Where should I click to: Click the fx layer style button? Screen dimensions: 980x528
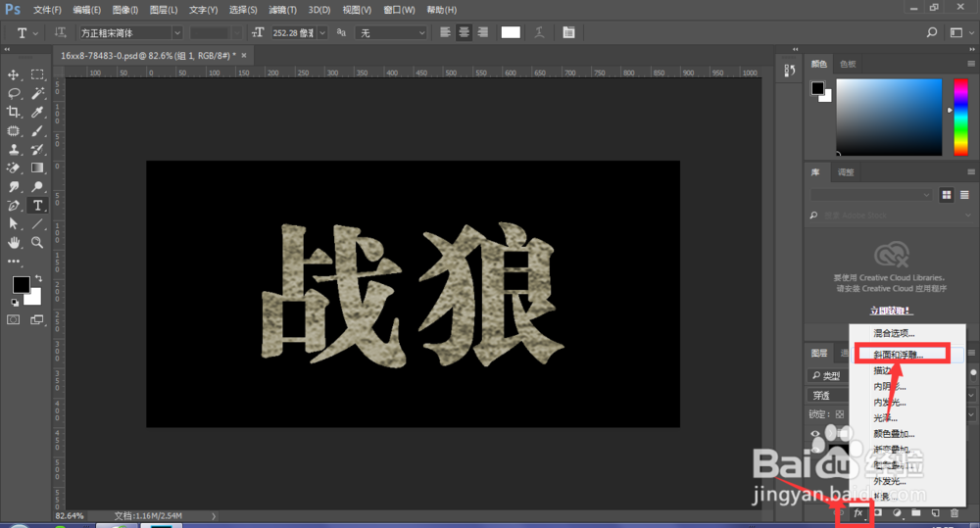point(858,513)
